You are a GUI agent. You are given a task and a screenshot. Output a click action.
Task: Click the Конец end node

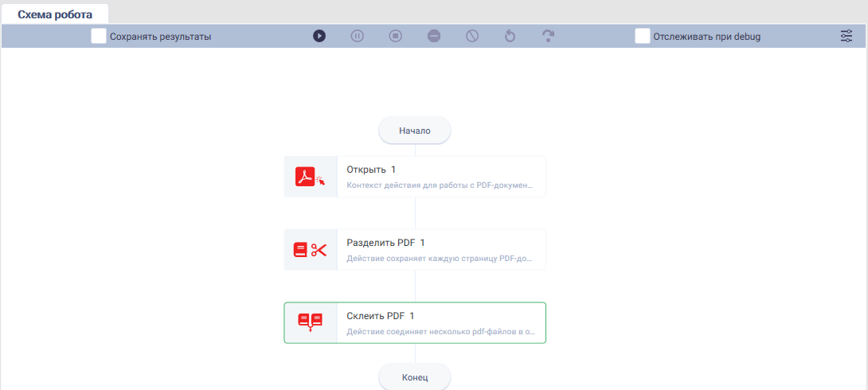coord(415,377)
